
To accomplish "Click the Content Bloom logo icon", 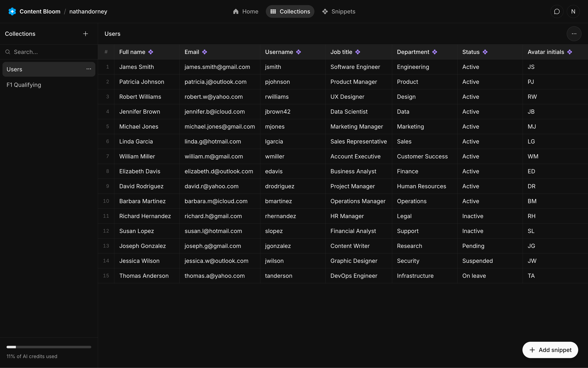I will 12,11.
